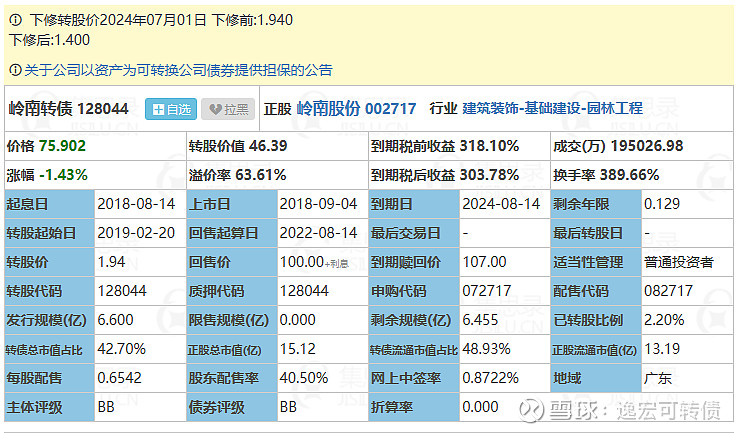Select the 申购代码 value 072717
Image resolution: width=742 pixels, height=433 pixels.
[487, 291]
